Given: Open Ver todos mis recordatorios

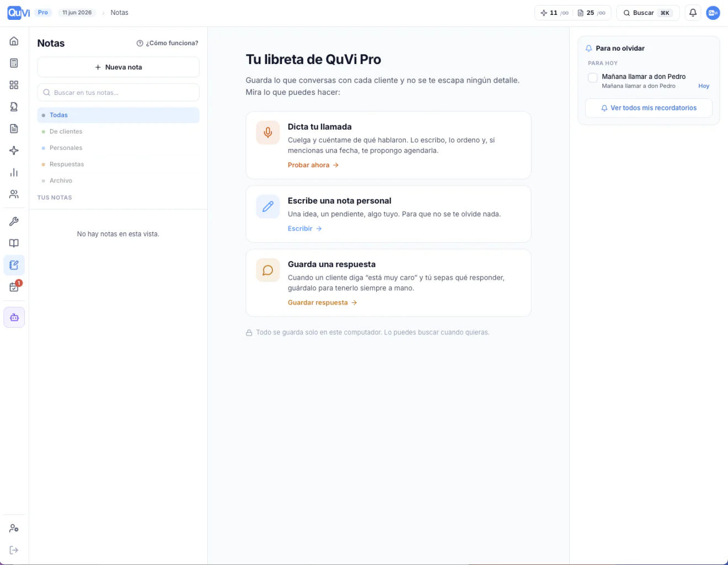Looking at the screenshot, I should click(649, 108).
